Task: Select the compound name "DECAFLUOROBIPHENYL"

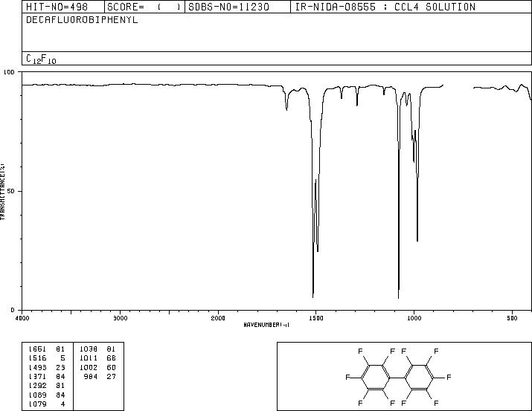Action: [82, 20]
